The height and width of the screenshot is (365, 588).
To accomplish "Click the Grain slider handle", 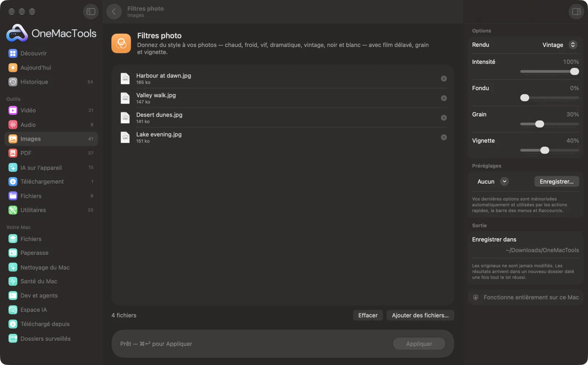I will coord(539,124).
